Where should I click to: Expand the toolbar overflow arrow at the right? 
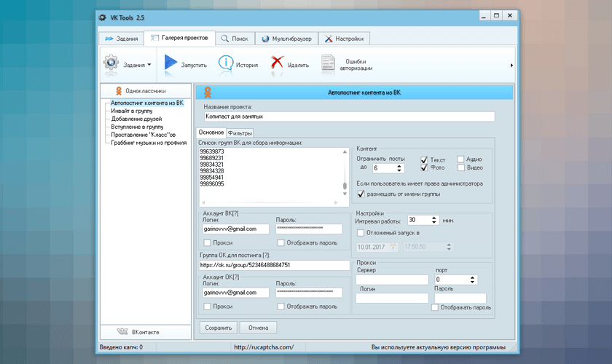[511, 65]
